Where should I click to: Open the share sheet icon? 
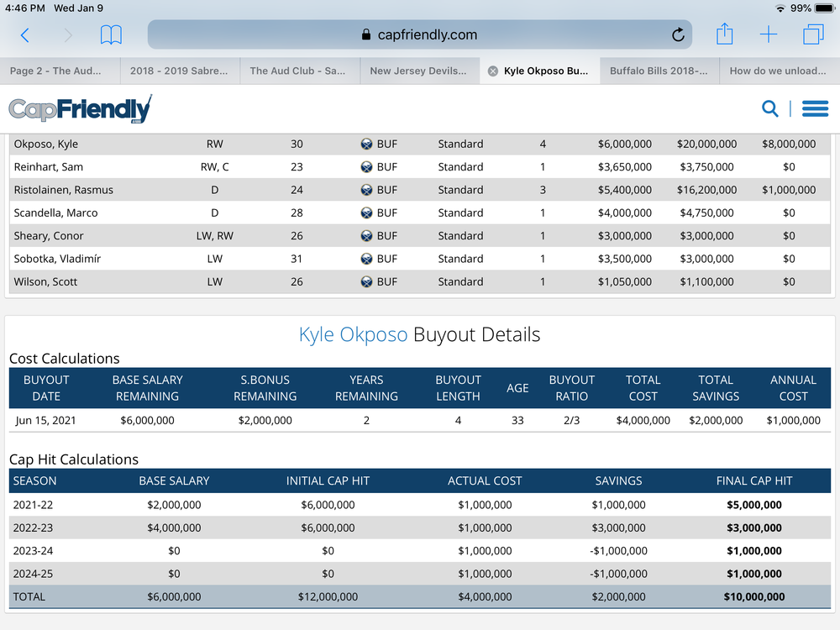(x=724, y=34)
